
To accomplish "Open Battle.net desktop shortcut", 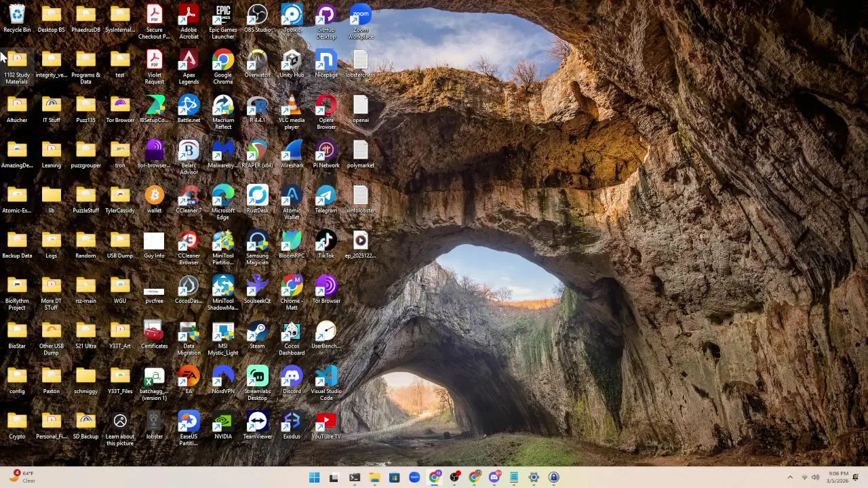I will [189, 109].
